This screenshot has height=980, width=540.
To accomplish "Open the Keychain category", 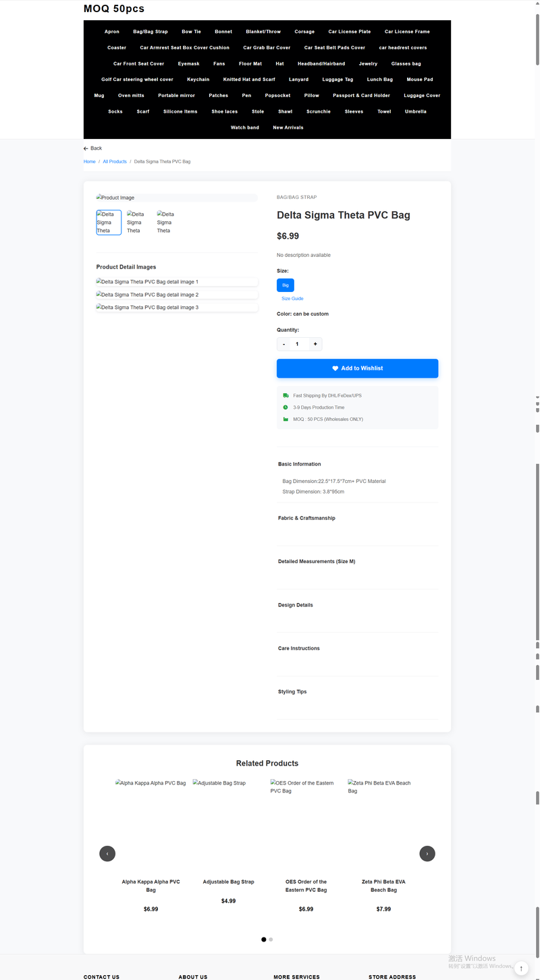I will (x=198, y=80).
